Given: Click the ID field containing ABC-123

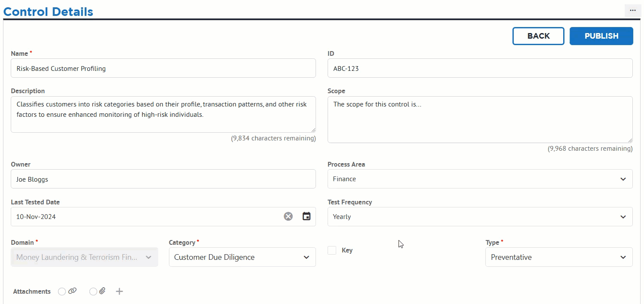Looking at the screenshot, I should pos(480,68).
